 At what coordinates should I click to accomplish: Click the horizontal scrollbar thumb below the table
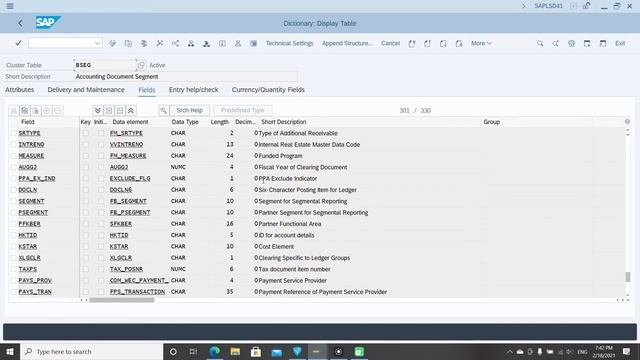tap(122, 300)
